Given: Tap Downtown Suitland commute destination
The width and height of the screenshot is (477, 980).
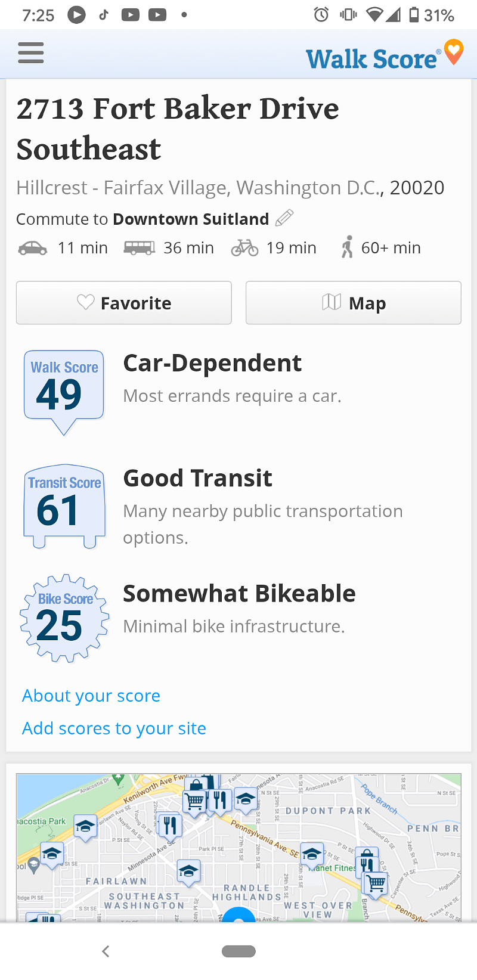Looking at the screenshot, I should tap(191, 219).
